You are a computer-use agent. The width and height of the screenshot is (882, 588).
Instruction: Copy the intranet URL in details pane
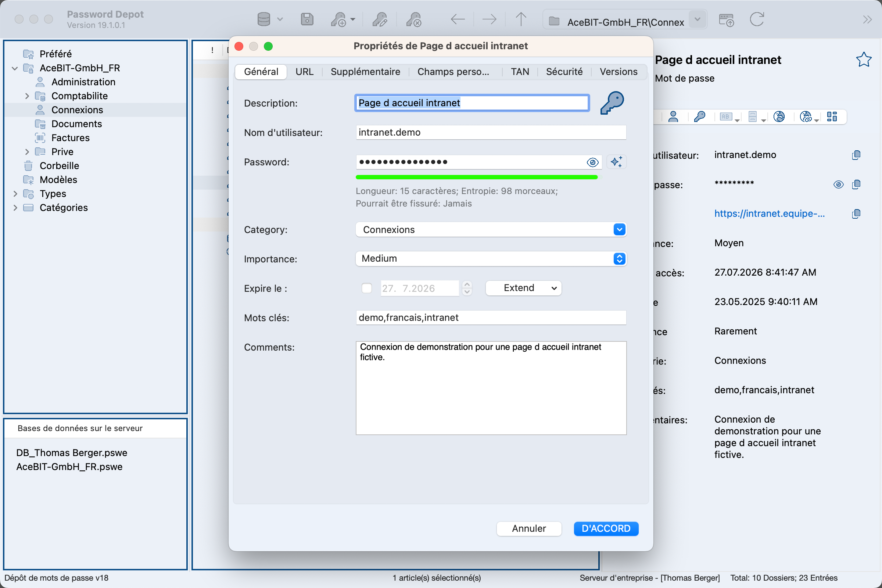[x=856, y=214]
